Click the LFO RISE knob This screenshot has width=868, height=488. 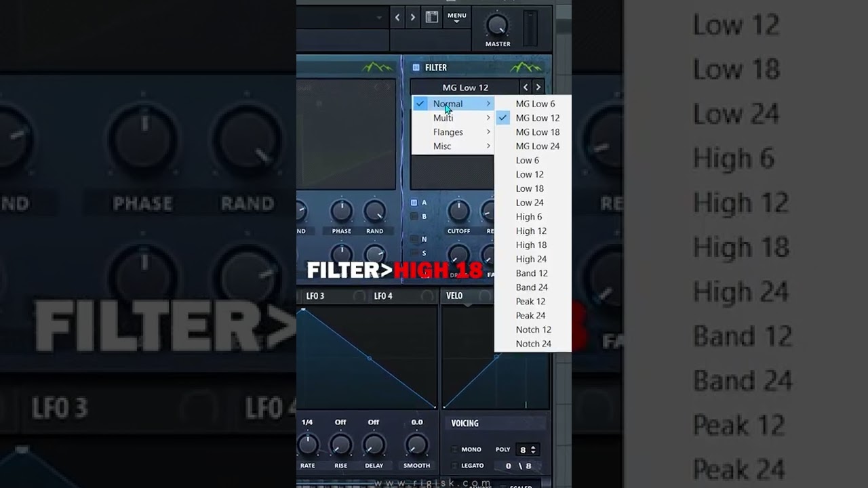pyautogui.click(x=340, y=445)
